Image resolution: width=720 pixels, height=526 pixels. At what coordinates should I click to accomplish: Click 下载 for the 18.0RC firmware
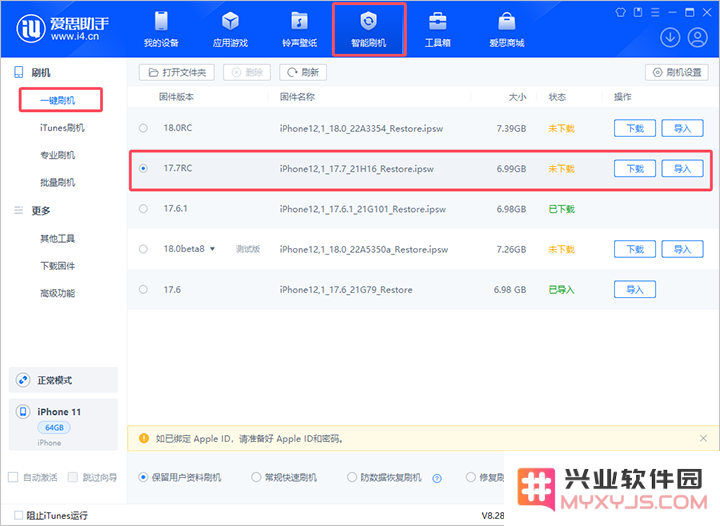(635, 128)
